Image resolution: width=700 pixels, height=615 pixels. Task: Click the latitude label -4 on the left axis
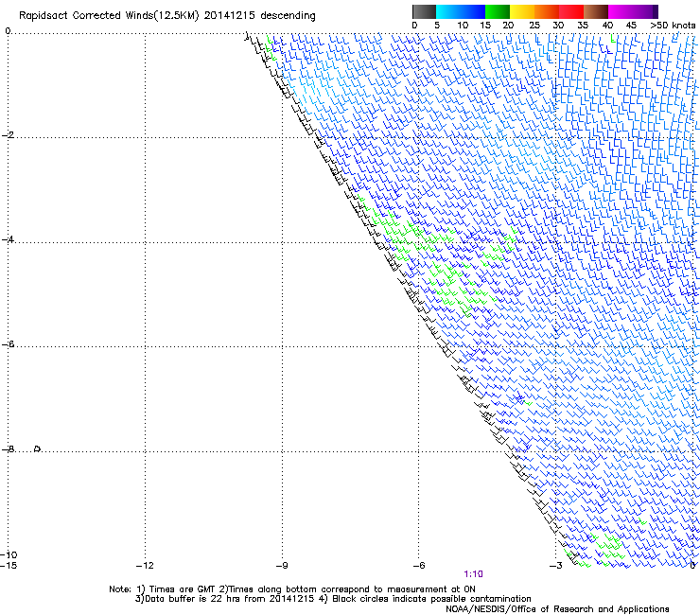click(x=8, y=239)
